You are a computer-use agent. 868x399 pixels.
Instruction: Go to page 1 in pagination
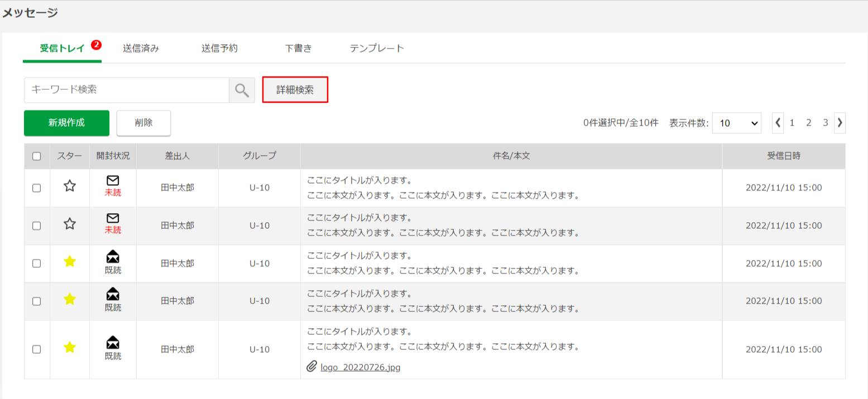[x=792, y=123]
